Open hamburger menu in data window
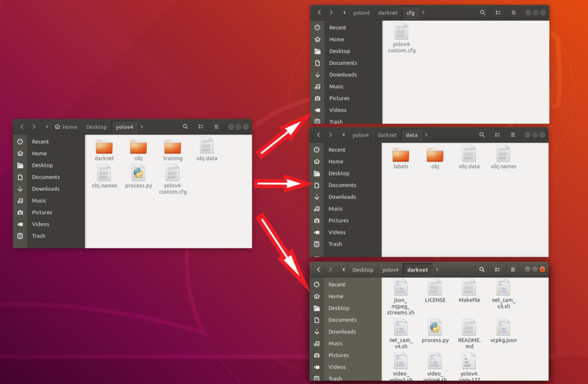Image resolution: width=588 pixels, height=384 pixels. click(x=513, y=135)
